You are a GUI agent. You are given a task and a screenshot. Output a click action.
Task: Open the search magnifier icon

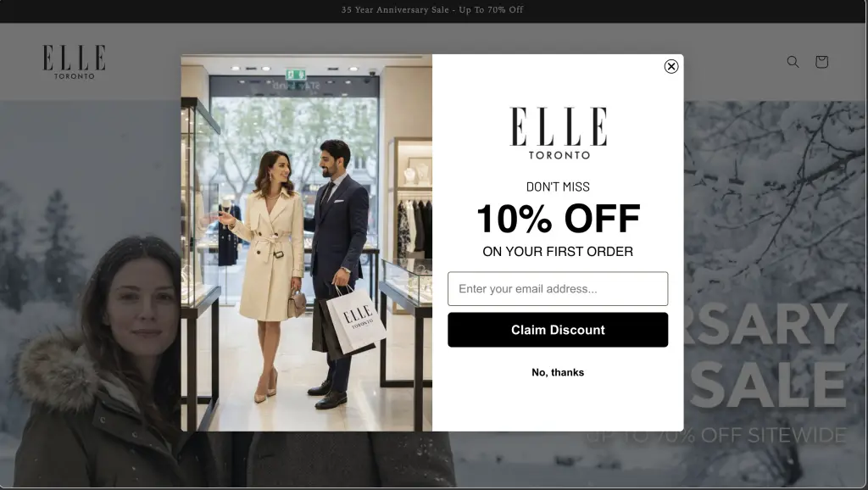(x=793, y=61)
